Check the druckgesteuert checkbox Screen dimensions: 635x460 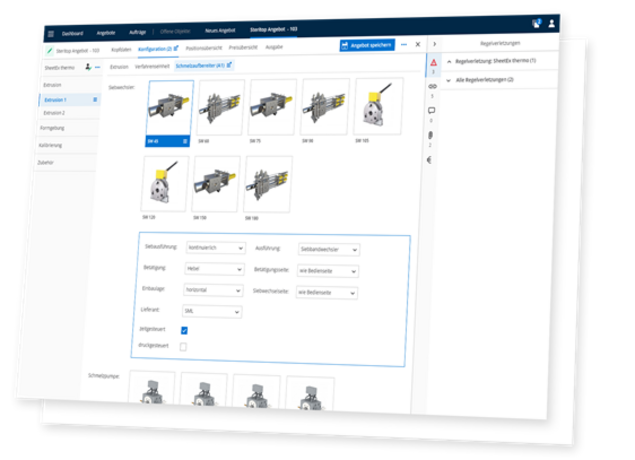[x=183, y=347]
